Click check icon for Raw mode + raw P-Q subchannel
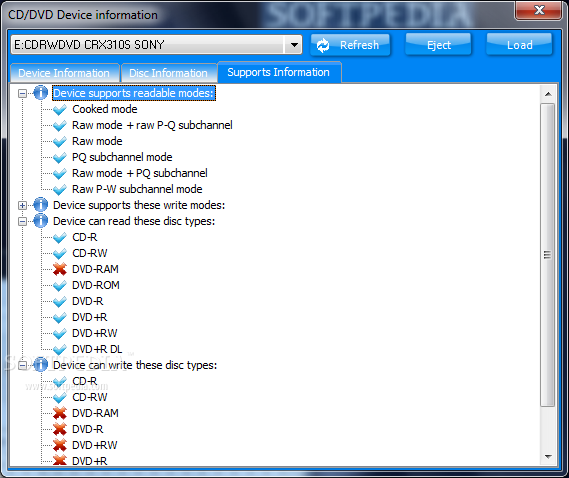 [60, 125]
